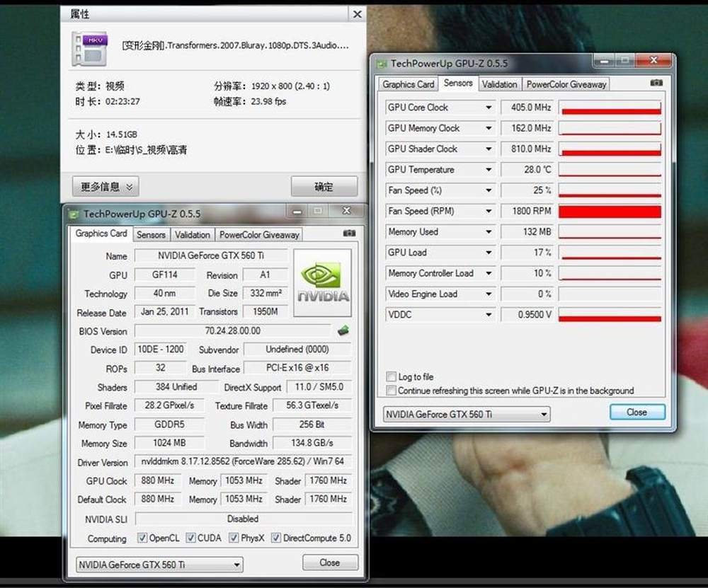Image resolution: width=708 pixels, height=588 pixels.
Task: Toggle the PhysX checkbox
Action: click(234, 538)
